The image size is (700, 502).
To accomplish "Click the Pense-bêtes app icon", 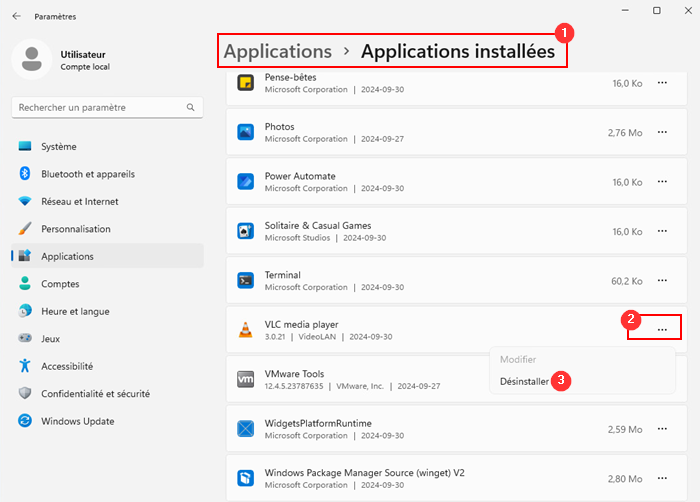I will 246,83.
